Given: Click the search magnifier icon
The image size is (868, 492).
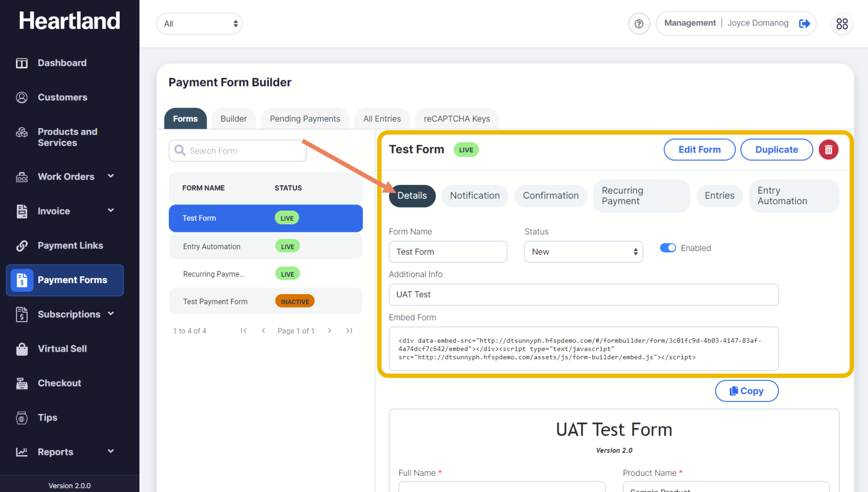Looking at the screenshot, I should (x=180, y=150).
